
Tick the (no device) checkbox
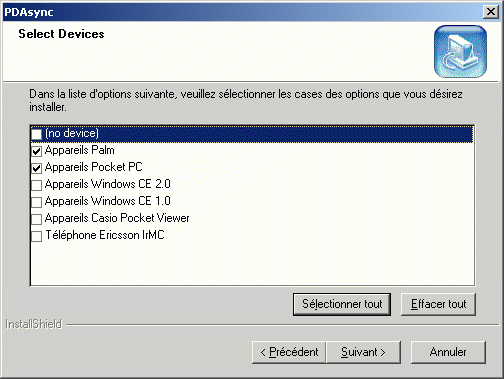36,134
